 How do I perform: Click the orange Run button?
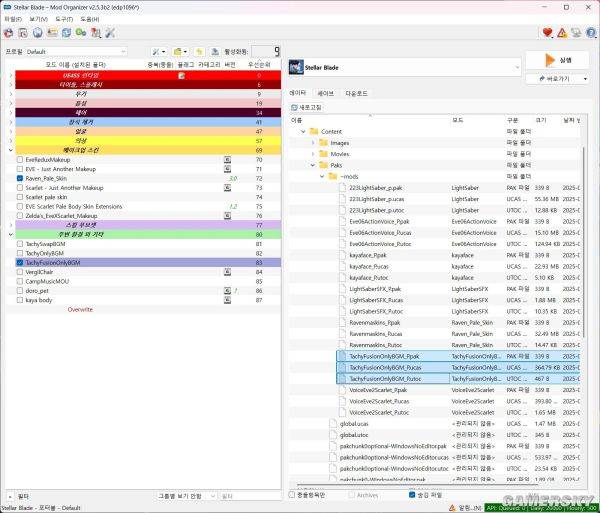tap(557, 60)
